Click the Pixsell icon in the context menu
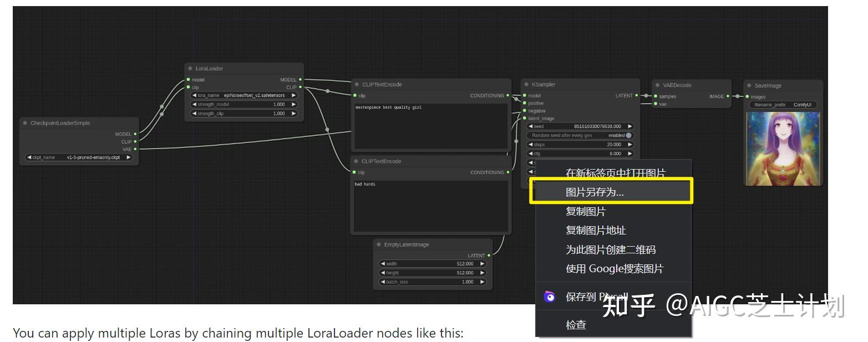The image size is (868, 342). point(550,297)
